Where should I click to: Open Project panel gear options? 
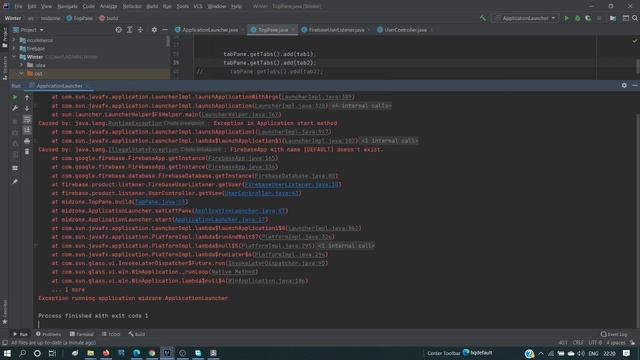coord(154,30)
